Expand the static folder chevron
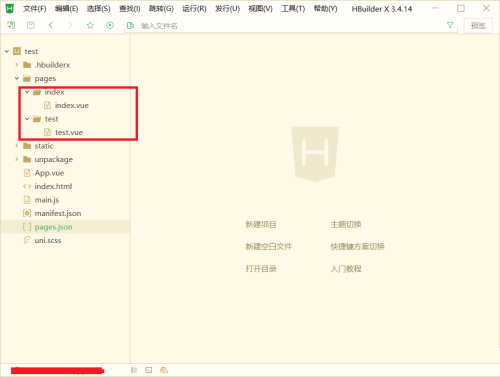500x377 pixels. (17, 146)
